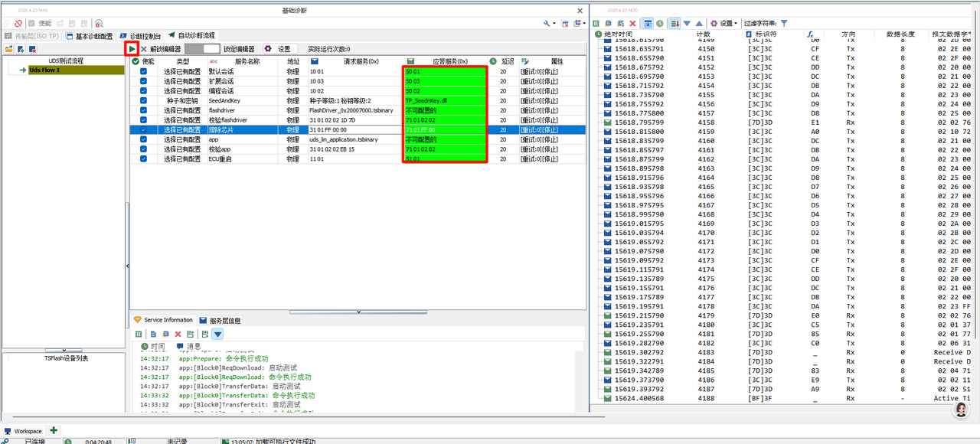This screenshot has width=980, height=444.
Task: Uncheck the ECU重启 row checkbox
Action: click(x=143, y=159)
